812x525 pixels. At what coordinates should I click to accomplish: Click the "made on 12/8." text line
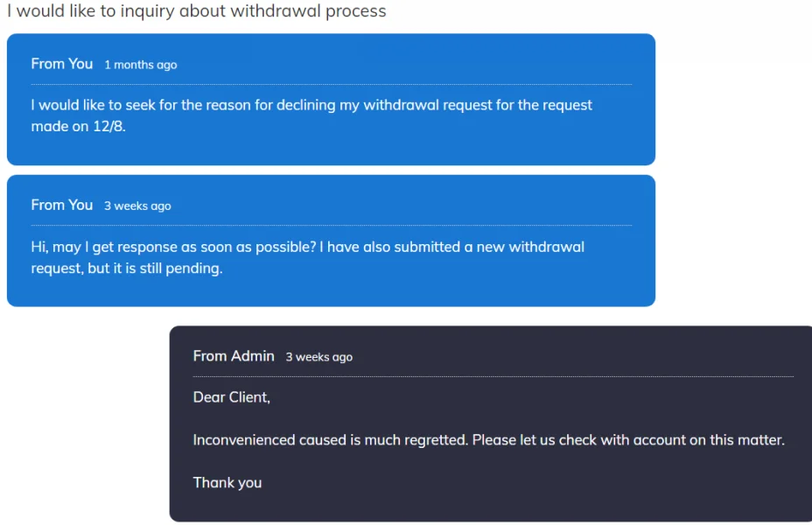tap(79, 127)
